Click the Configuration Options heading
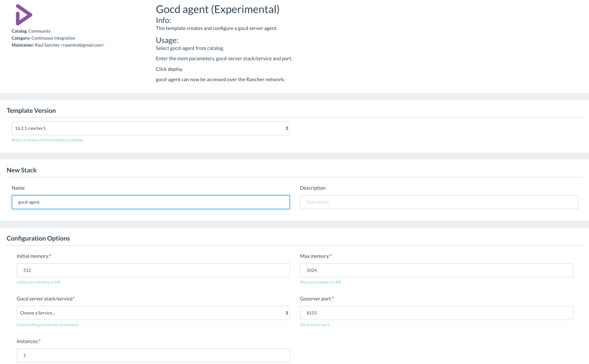 (x=38, y=238)
